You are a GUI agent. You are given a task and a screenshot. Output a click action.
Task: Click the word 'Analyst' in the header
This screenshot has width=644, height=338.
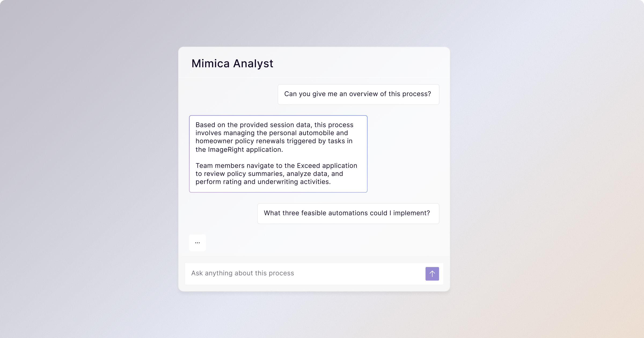[x=253, y=64]
